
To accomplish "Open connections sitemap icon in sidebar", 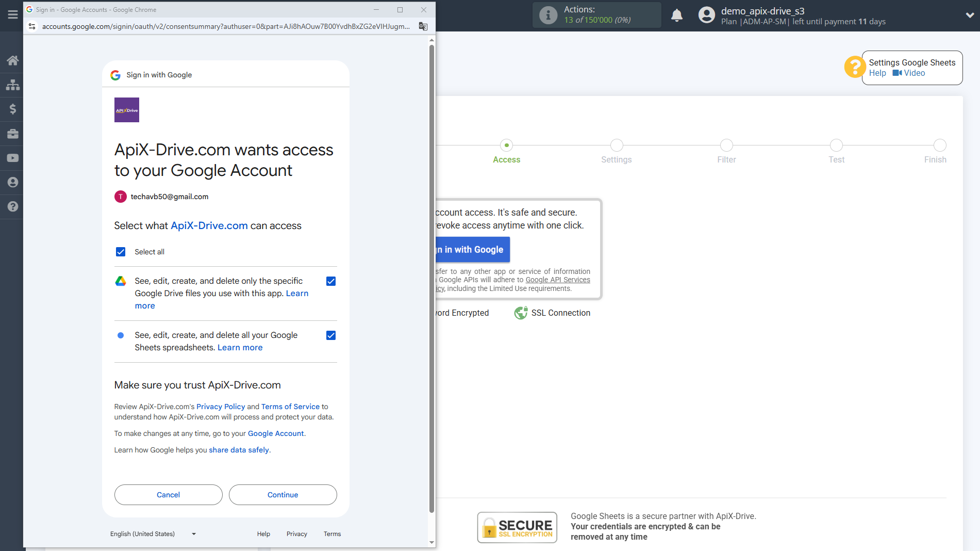I will tap(12, 85).
